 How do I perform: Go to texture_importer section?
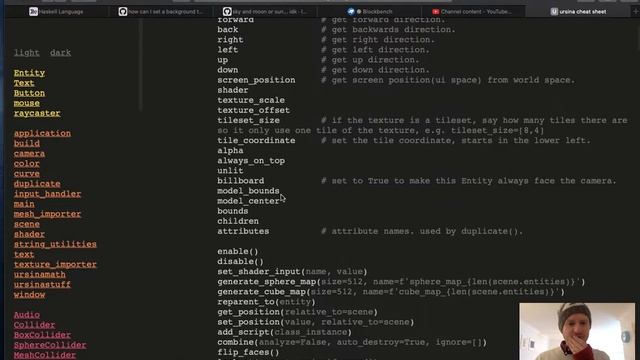(x=55, y=264)
